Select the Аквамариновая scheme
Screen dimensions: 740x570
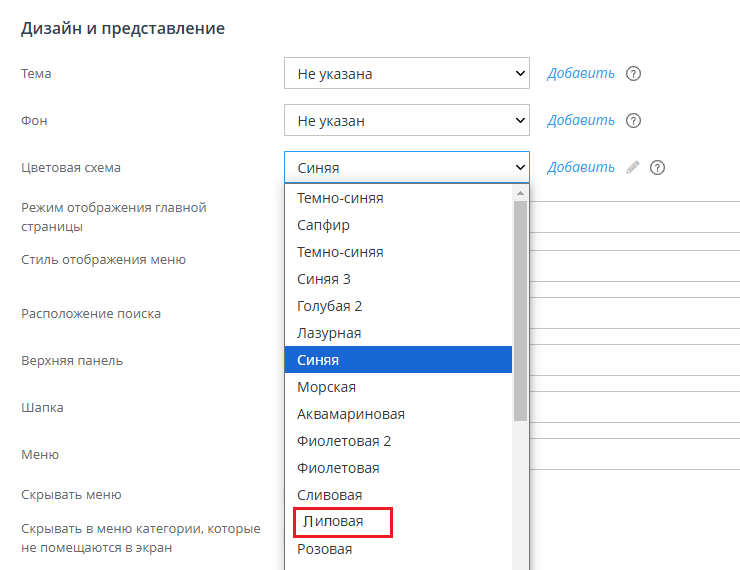point(351,414)
